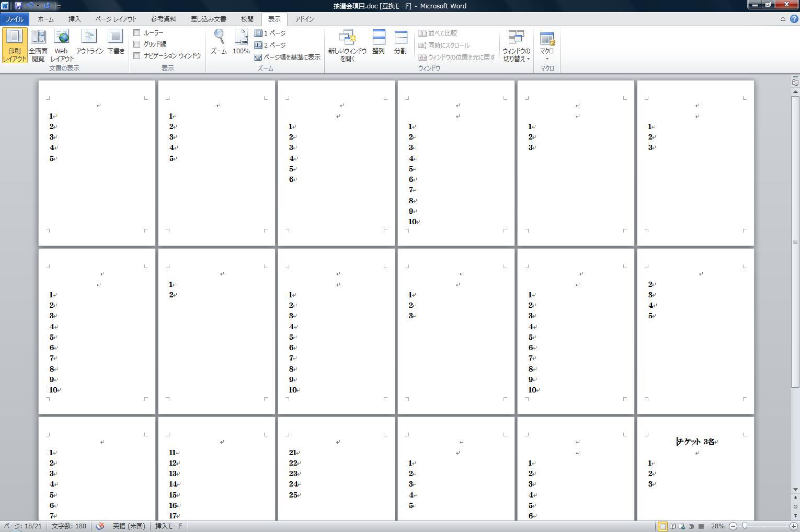Click ウィンドウの位置を元に戻す
Viewport: 800px width, 532px height.
point(456,57)
